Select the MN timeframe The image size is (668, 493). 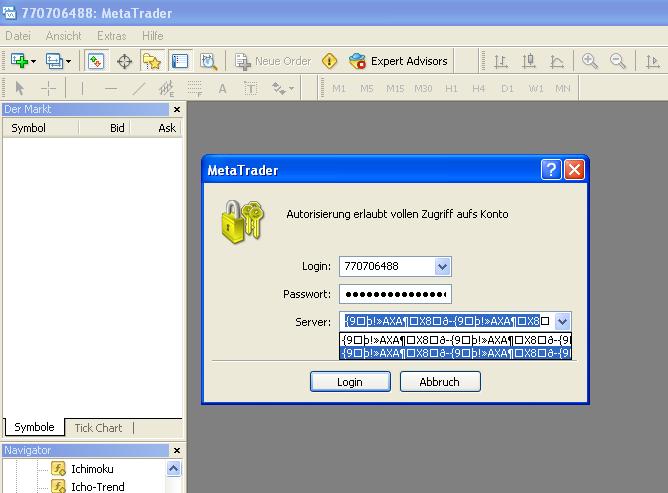563,88
